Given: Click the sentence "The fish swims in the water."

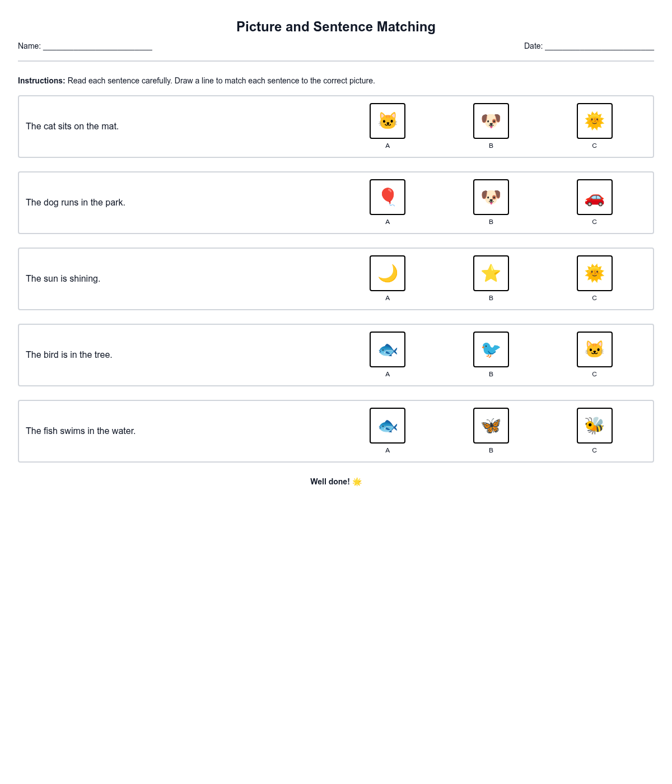Looking at the screenshot, I should pyautogui.click(x=81, y=431).
